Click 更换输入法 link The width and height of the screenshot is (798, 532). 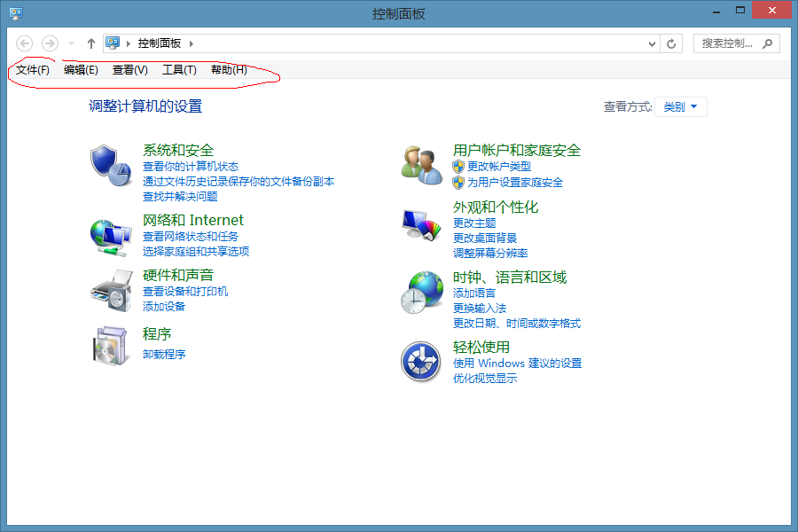coord(480,308)
